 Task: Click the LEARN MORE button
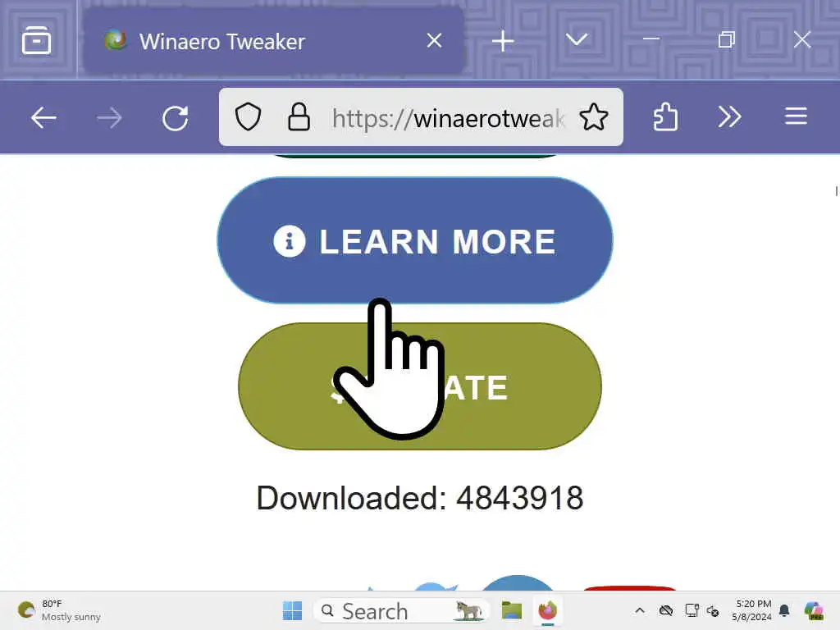point(414,240)
